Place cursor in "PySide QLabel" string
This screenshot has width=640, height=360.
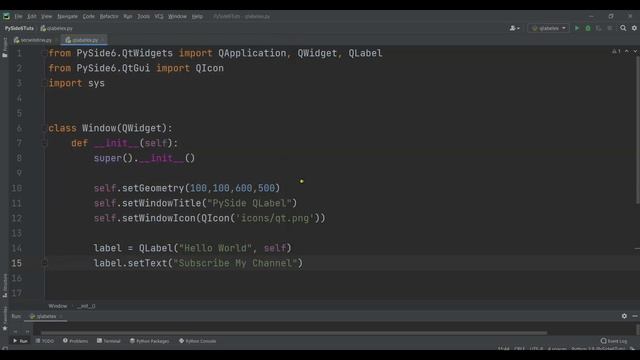point(249,203)
